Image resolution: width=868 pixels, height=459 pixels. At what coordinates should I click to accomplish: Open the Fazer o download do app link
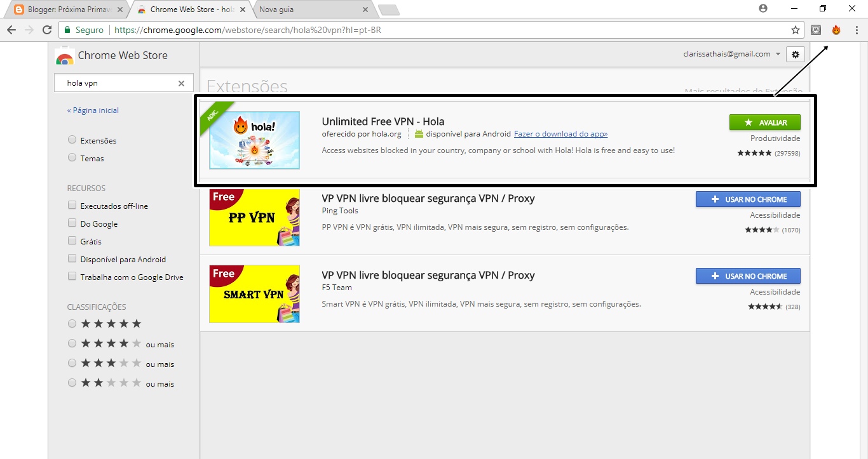(x=560, y=134)
